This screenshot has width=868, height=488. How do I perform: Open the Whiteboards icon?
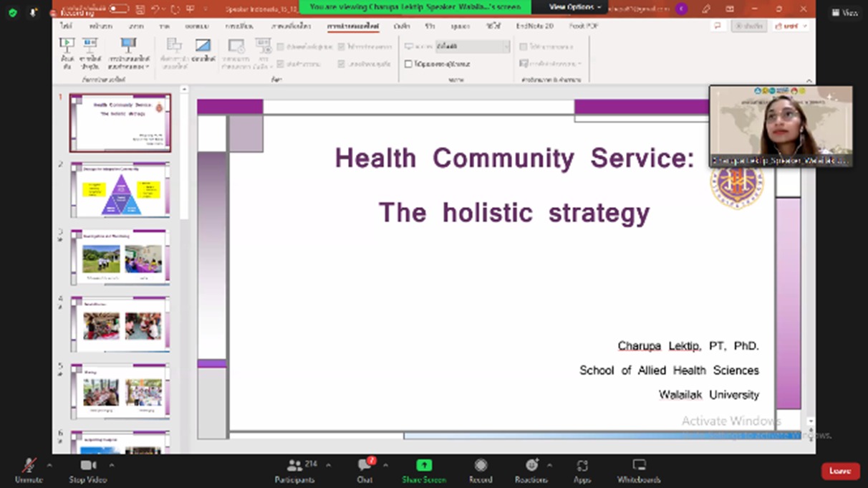[x=639, y=466]
